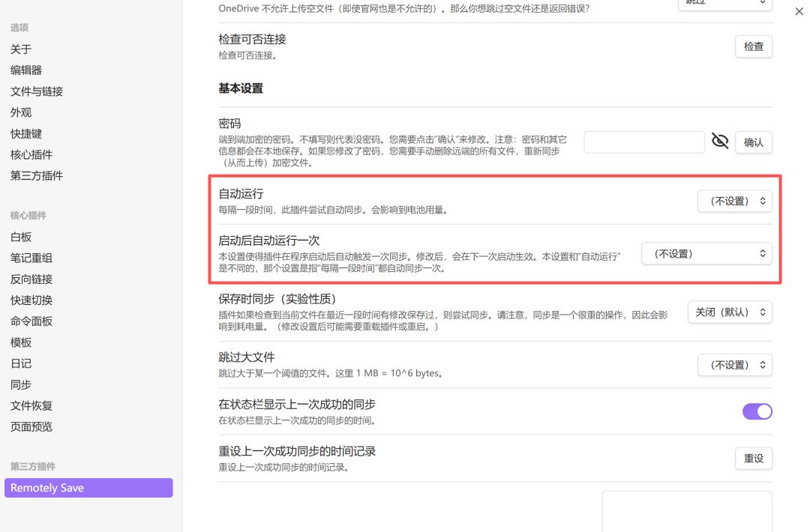The width and height of the screenshot is (810, 532).
Task: Open the 跳过大文件 dropdown
Action: (x=734, y=365)
